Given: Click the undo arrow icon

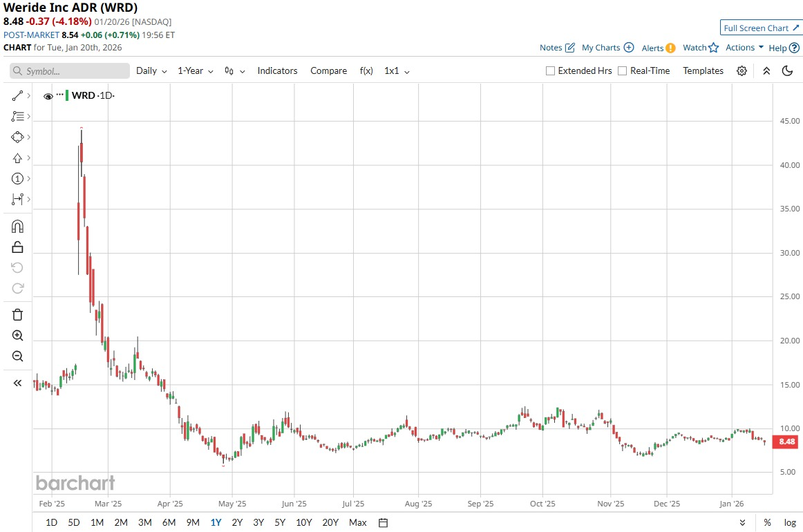Looking at the screenshot, I should pos(17,268).
